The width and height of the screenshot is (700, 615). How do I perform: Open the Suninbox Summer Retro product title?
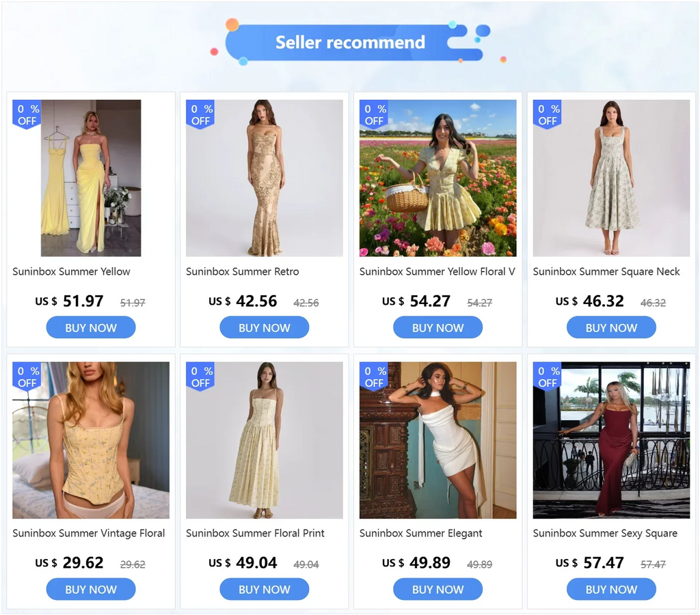pyautogui.click(x=243, y=272)
